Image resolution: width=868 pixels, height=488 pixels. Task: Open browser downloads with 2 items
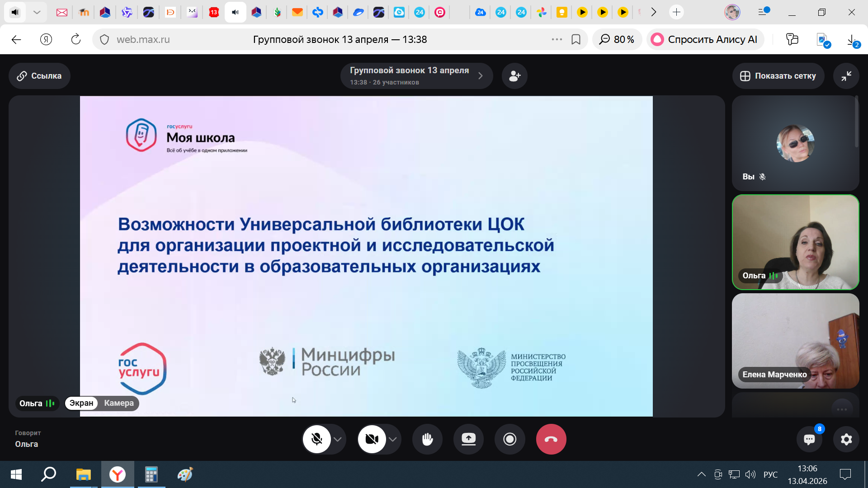[x=853, y=40]
